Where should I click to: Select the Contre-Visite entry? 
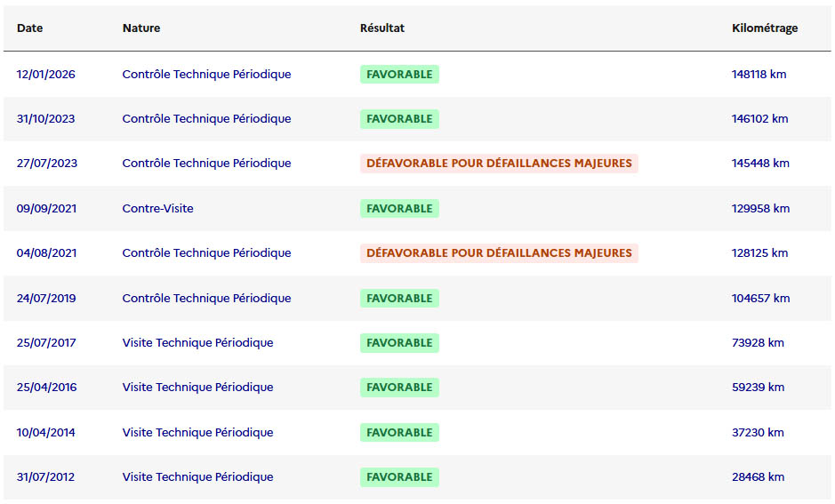click(x=157, y=209)
